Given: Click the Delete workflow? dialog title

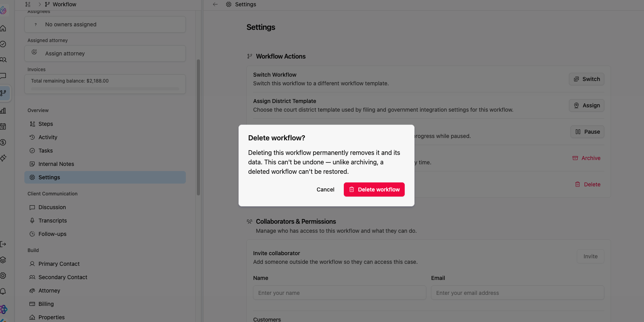Looking at the screenshot, I should click(x=277, y=138).
